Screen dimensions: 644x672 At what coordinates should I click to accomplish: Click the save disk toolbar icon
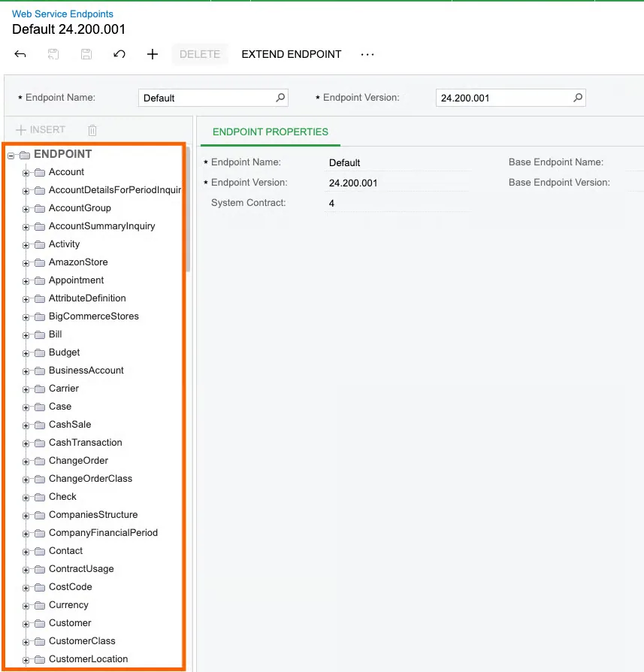tap(86, 54)
